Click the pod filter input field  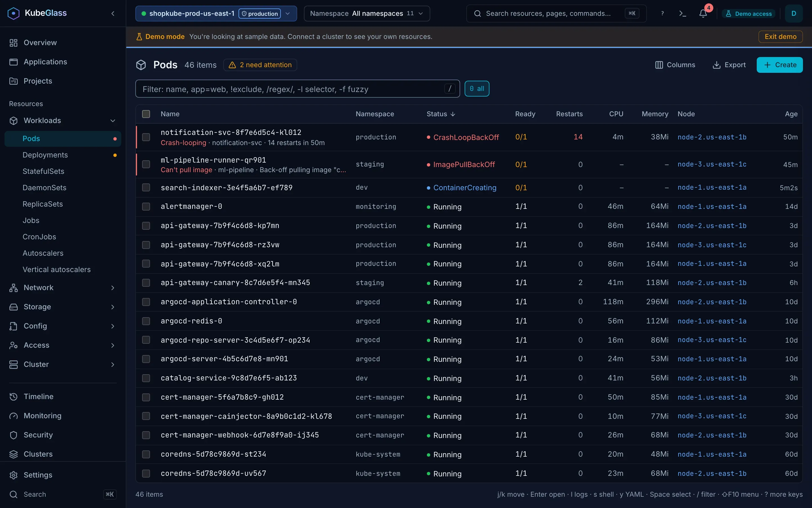[297, 89]
